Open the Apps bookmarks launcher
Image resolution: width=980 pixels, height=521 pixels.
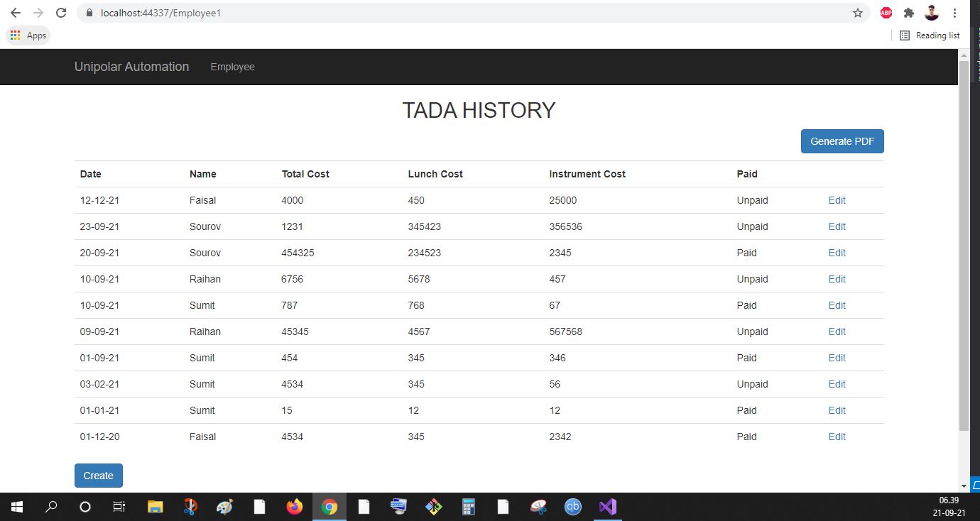point(28,35)
